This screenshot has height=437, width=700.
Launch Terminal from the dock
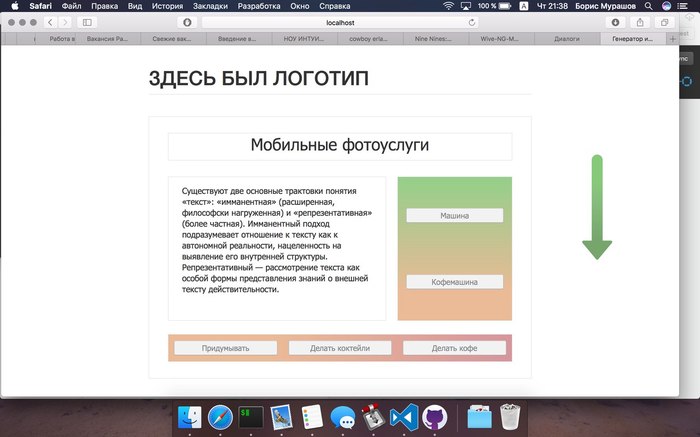[251, 417]
